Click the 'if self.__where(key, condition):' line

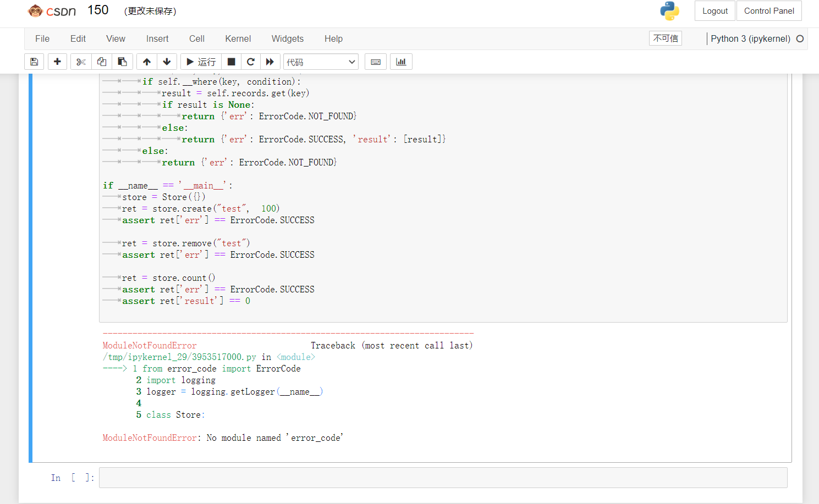point(222,81)
